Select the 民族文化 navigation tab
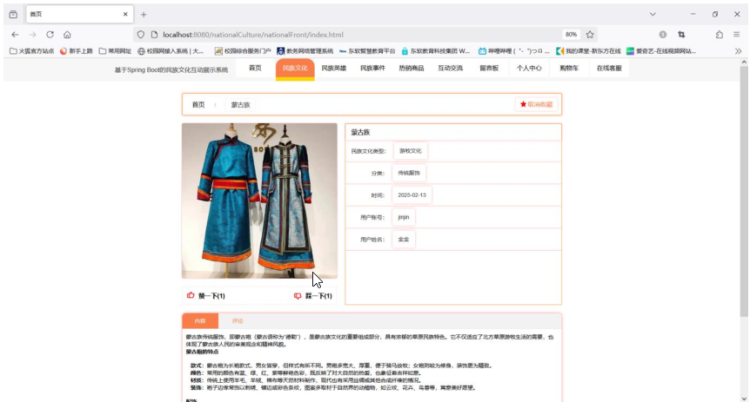 [x=295, y=69]
